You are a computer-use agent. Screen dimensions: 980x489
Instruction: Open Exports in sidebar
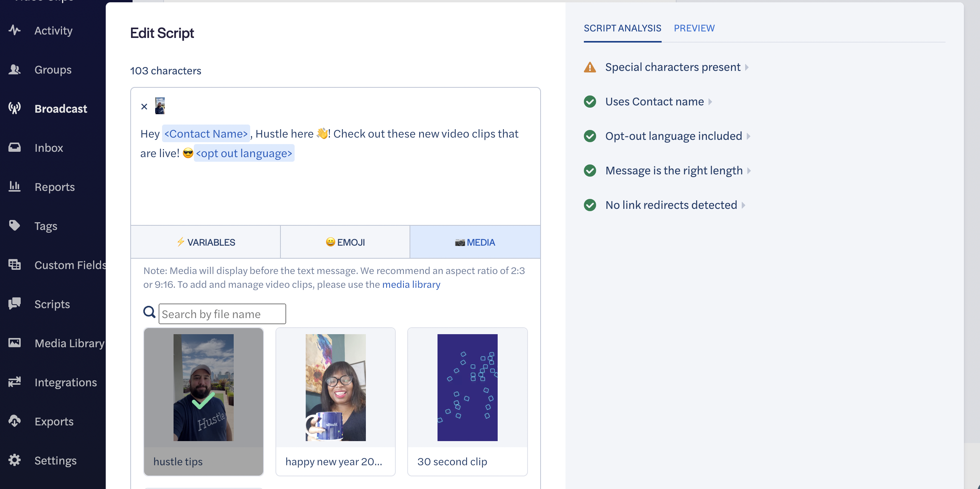point(54,421)
